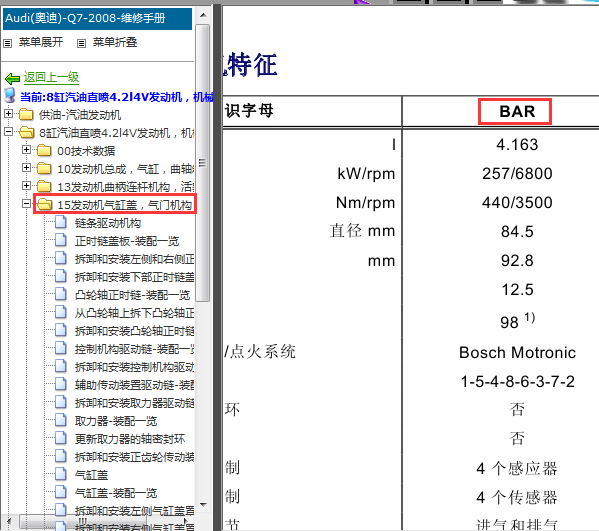
Task: Open the 正时链盖板-装配一览 page
Action: pyautogui.click(x=127, y=241)
